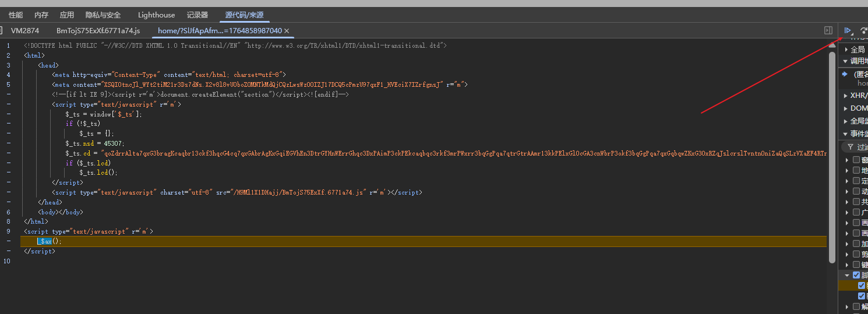Set breakpoint on line number 1

point(8,45)
